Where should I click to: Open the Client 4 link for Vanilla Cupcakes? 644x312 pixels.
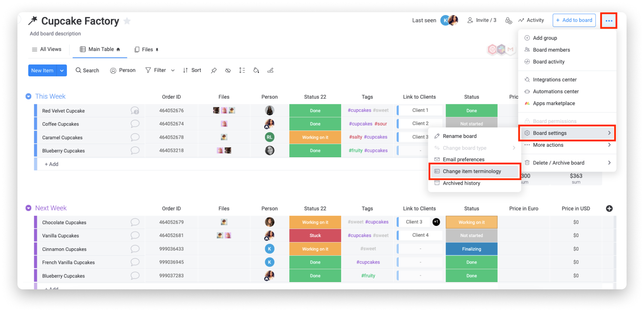tap(420, 235)
